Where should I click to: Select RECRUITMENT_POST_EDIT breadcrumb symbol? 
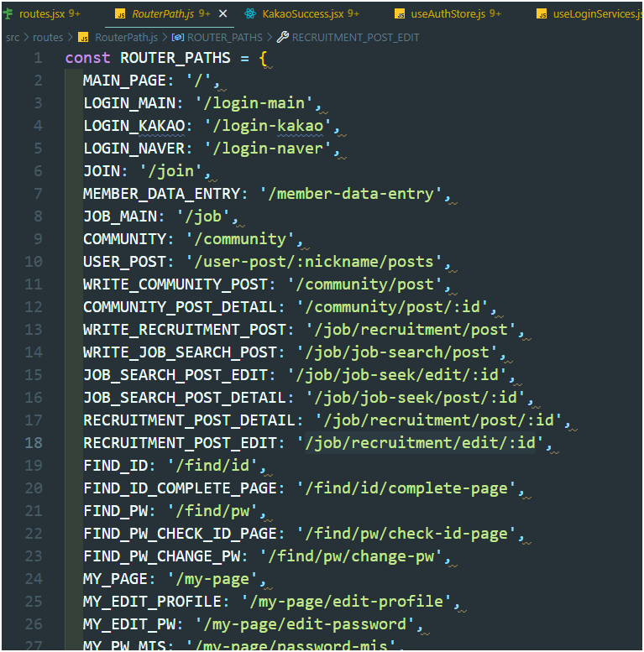pos(355,38)
